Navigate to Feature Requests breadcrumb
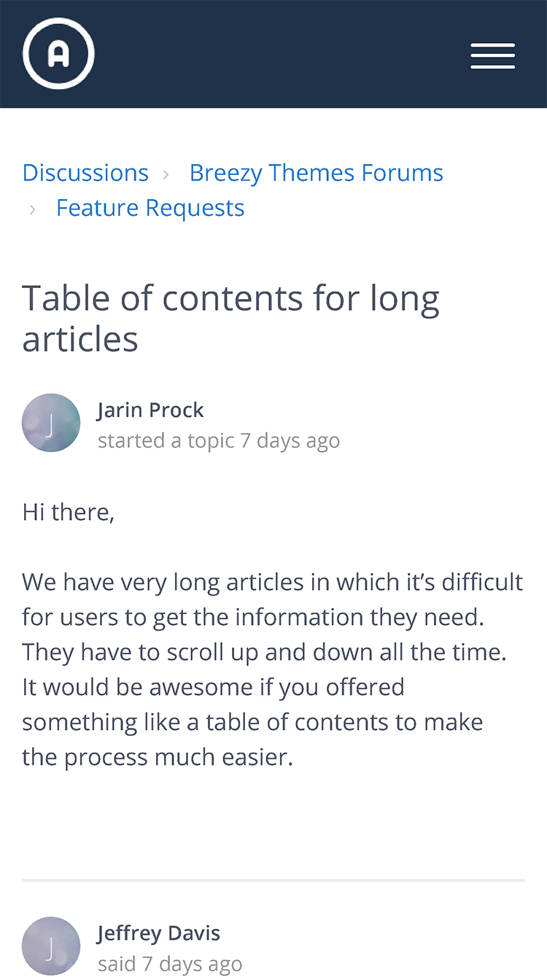This screenshot has height=980, width=547. (150, 208)
